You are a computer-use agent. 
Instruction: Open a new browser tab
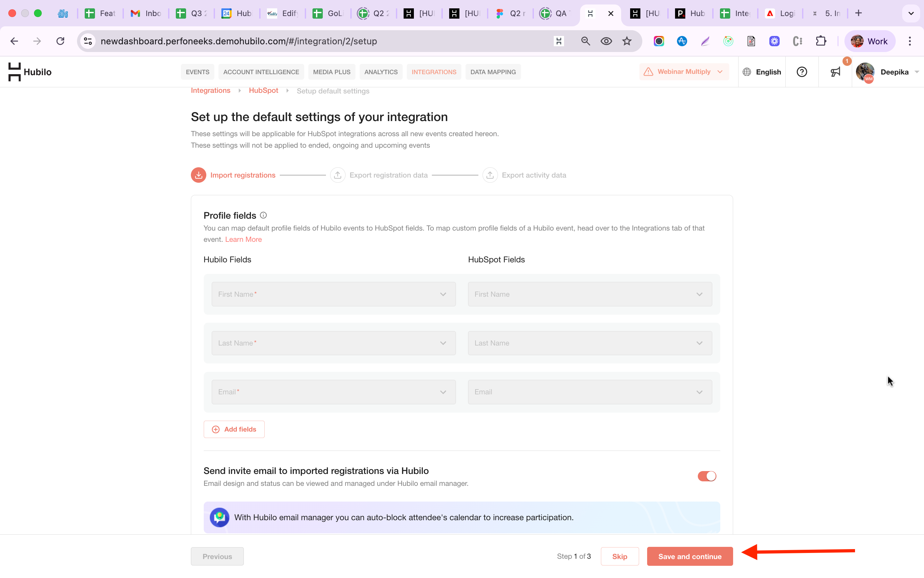click(x=859, y=13)
